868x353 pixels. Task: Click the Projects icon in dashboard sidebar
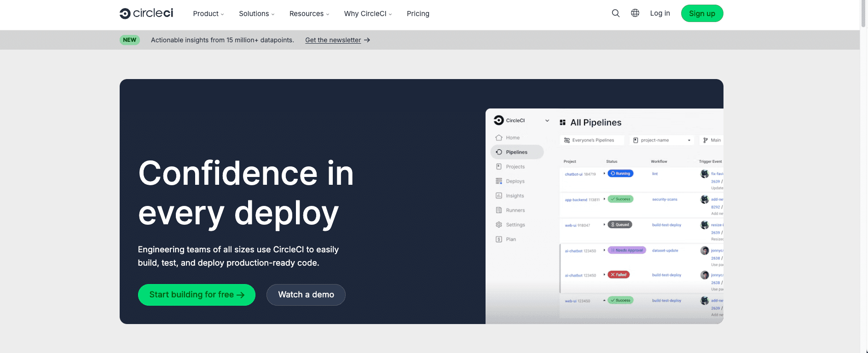point(499,166)
